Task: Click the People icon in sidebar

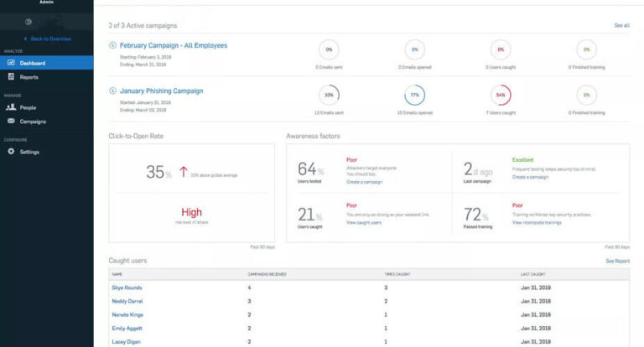Action: click(x=11, y=107)
